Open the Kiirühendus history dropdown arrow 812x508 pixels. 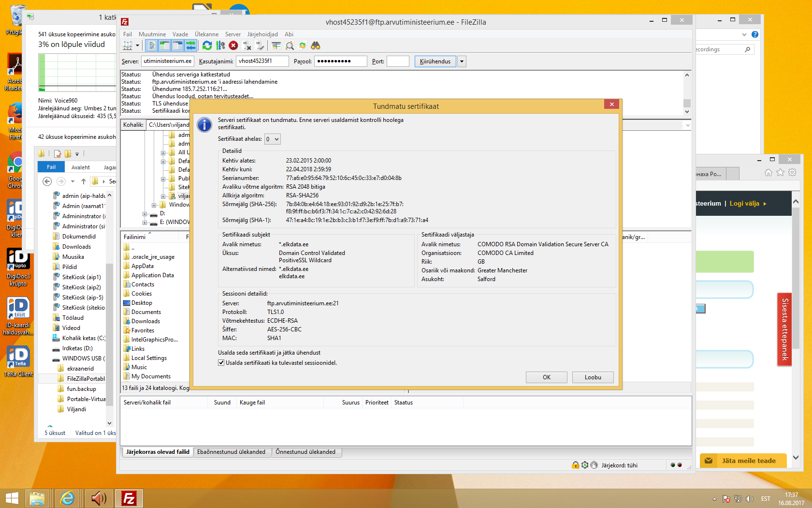(x=462, y=61)
